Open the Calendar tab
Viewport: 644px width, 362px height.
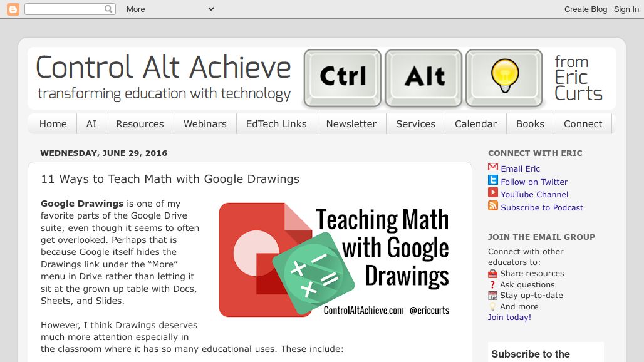tap(475, 124)
